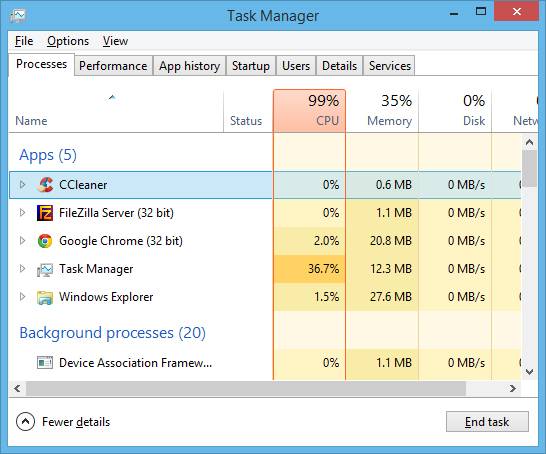Viewport: 546px width, 454px height.
Task: Select the Task Manager process name
Action: (96, 269)
